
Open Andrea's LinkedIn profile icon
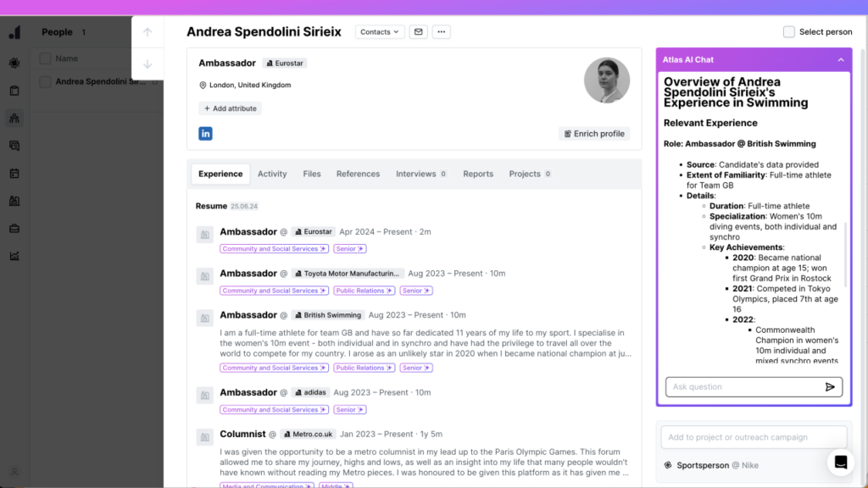(x=205, y=133)
